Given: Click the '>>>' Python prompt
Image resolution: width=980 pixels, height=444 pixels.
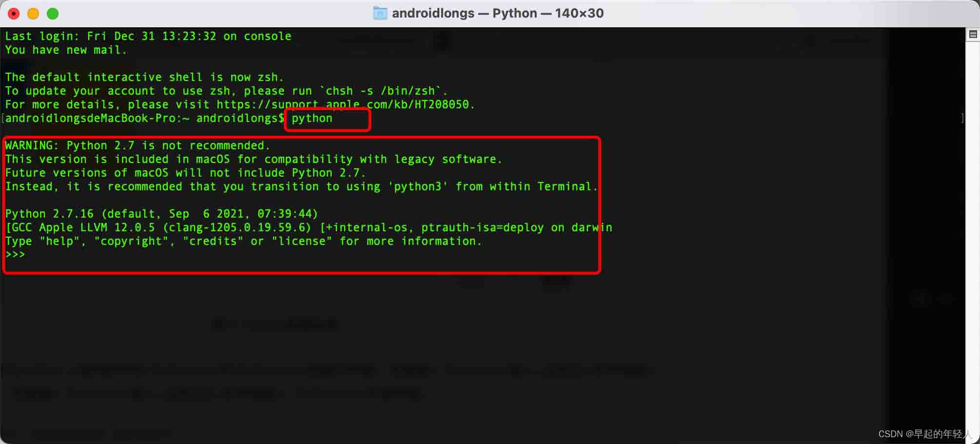Looking at the screenshot, I should coord(15,254).
